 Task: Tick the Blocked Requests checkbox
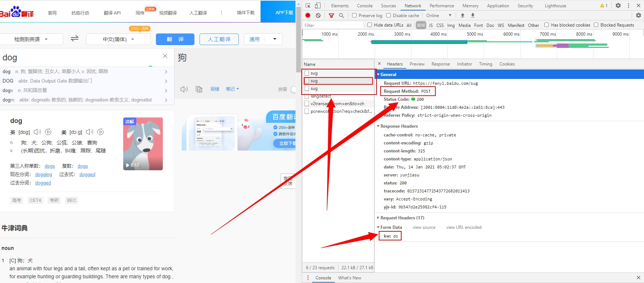(596, 25)
